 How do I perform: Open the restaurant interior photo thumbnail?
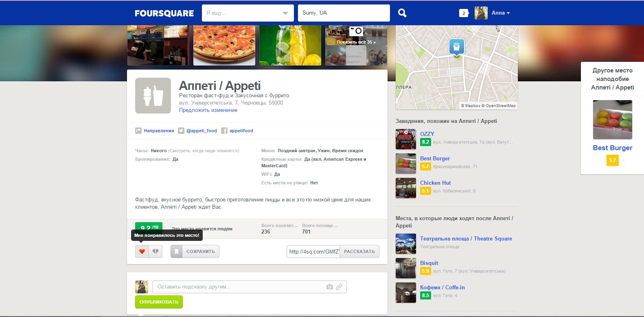158,45
